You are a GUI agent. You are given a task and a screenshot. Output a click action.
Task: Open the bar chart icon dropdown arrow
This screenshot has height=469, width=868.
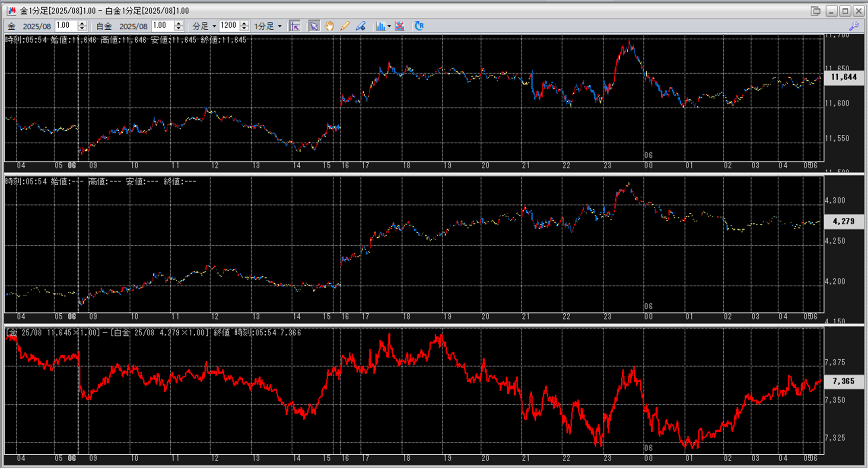click(x=389, y=26)
